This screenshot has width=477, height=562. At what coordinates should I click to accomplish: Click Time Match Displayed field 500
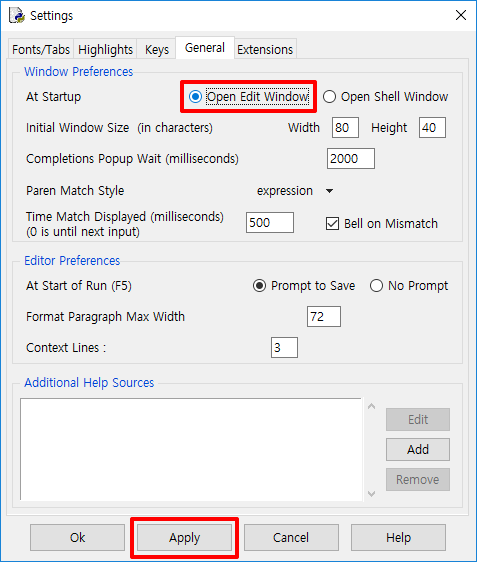(269, 222)
